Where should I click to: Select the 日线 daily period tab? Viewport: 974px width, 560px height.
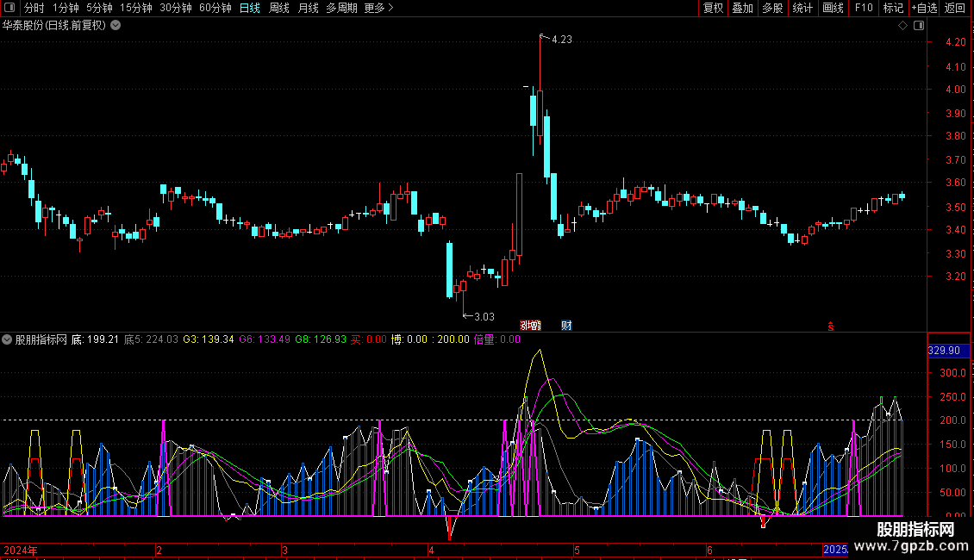pyautogui.click(x=249, y=8)
